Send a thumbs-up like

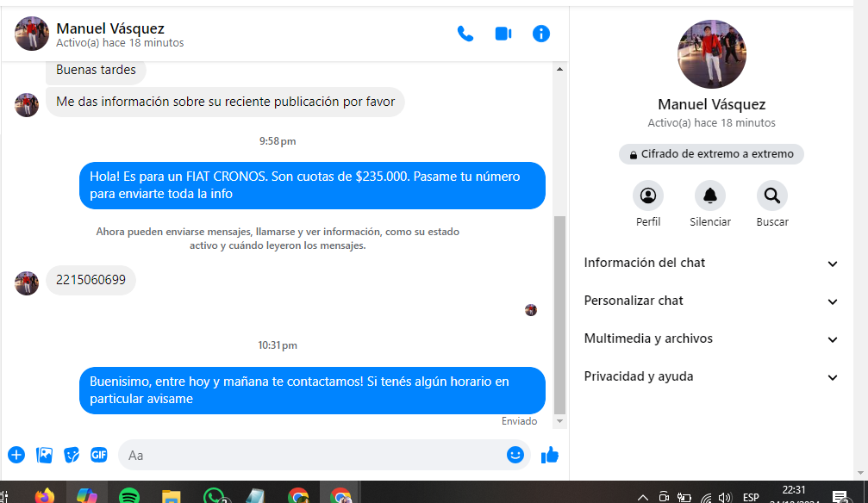[x=550, y=455]
